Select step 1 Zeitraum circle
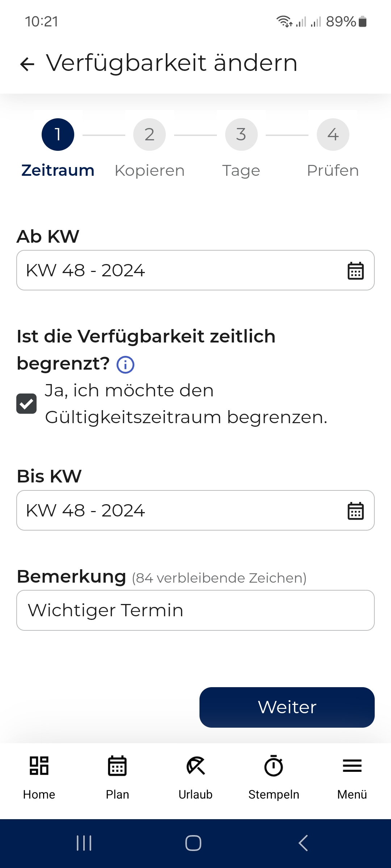The height and width of the screenshot is (868, 391). (58, 135)
